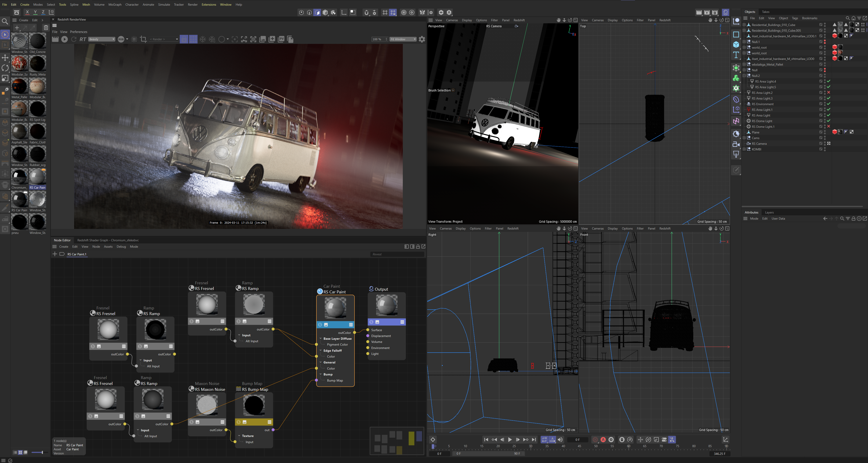Toggle RS Area Light.4 enabled checkmark

point(829,81)
